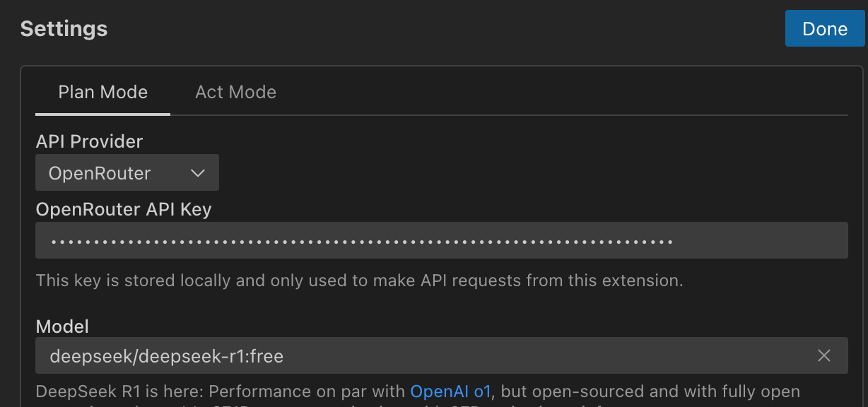Image resolution: width=868 pixels, height=407 pixels.
Task: Click into the Model input field
Action: point(424,356)
